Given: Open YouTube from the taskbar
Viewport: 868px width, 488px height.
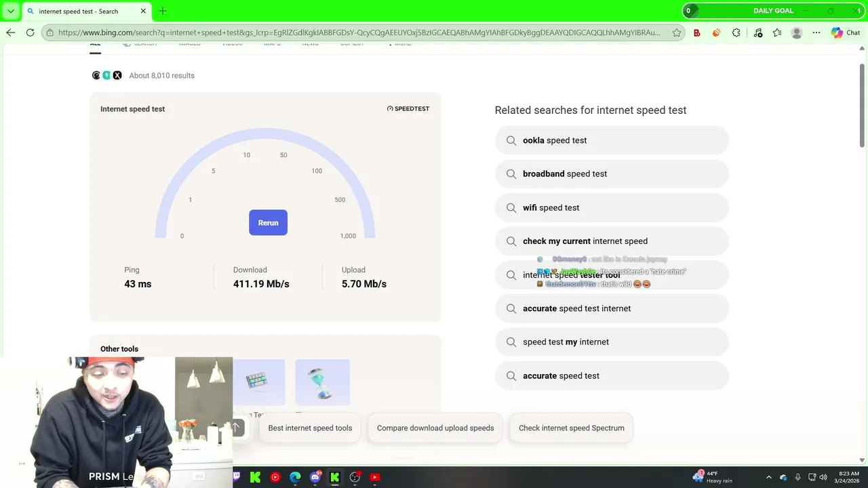Looking at the screenshot, I should click(x=375, y=477).
